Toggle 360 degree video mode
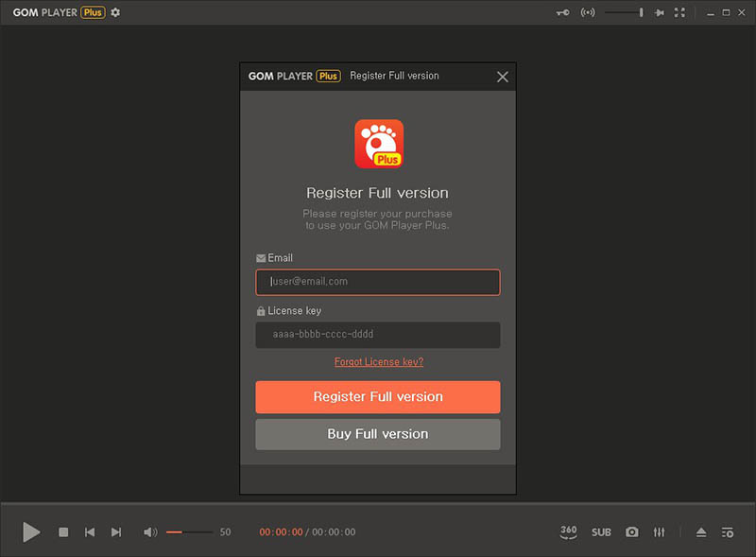The width and height of the screenshot is (756, 557). (568, 532)
